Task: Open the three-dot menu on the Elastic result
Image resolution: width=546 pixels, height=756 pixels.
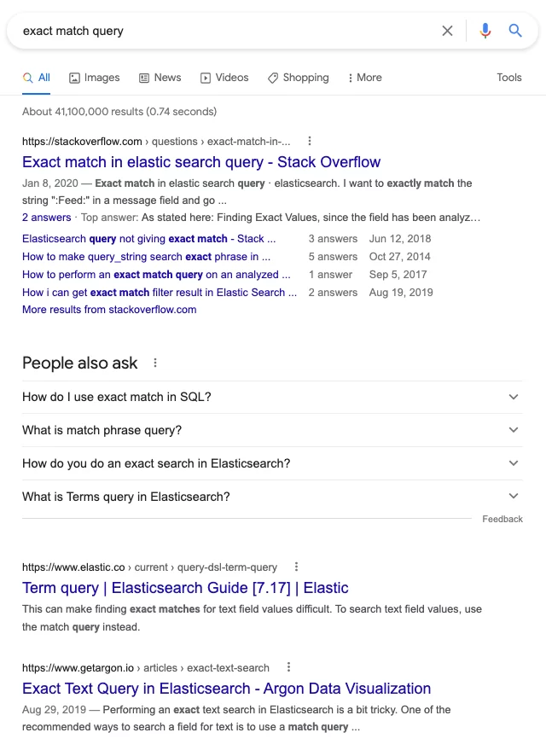Action: tap(296, 567)
